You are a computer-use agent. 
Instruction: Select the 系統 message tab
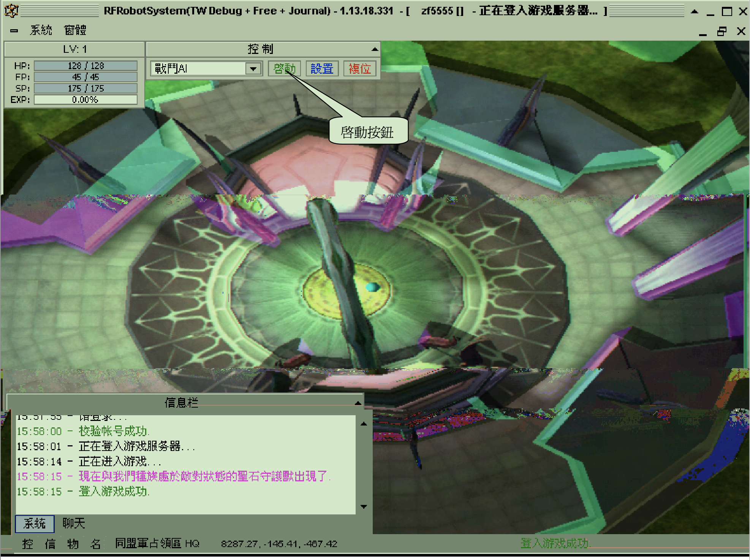tap(35, 524)
